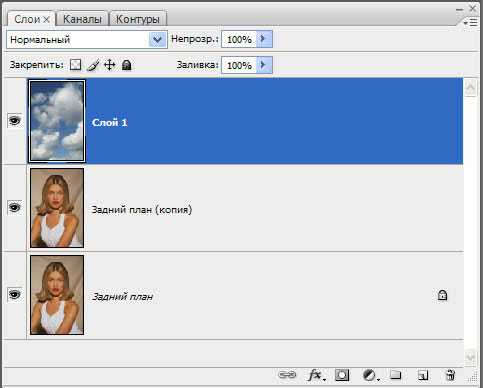Lock layer position move icon
483x388 pixels.
110,65
